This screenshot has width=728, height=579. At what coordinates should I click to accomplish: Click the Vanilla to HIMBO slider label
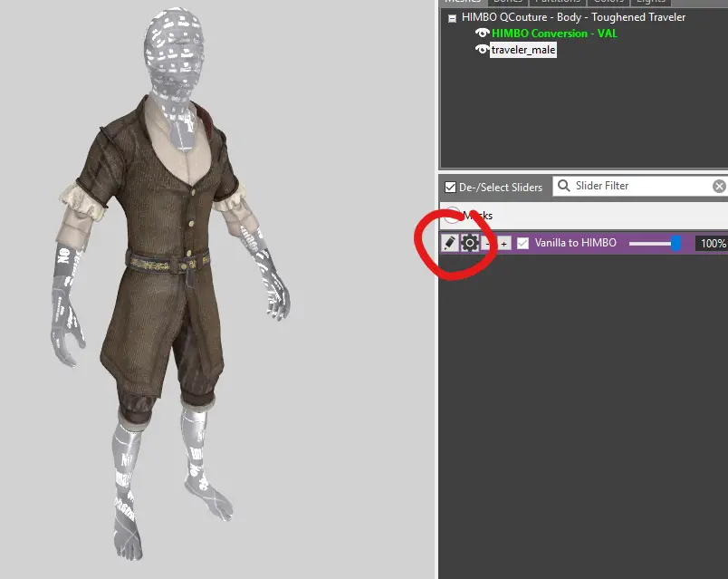[x=575, y=243]
